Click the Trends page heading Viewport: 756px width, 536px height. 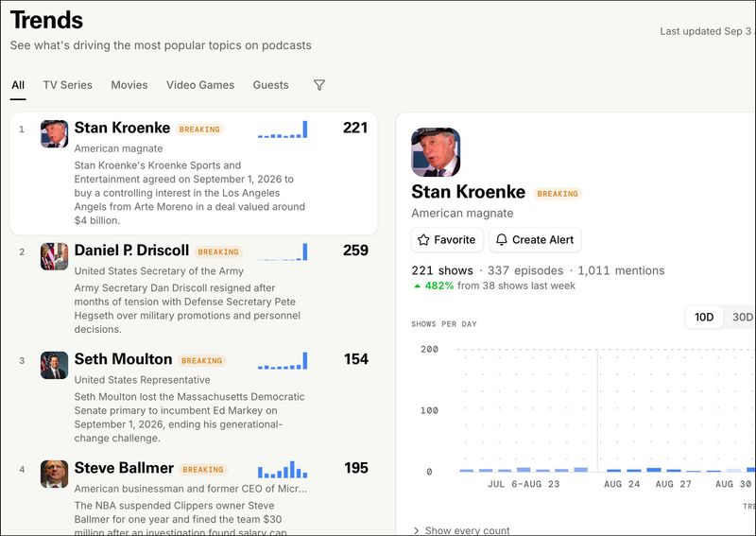46,20
